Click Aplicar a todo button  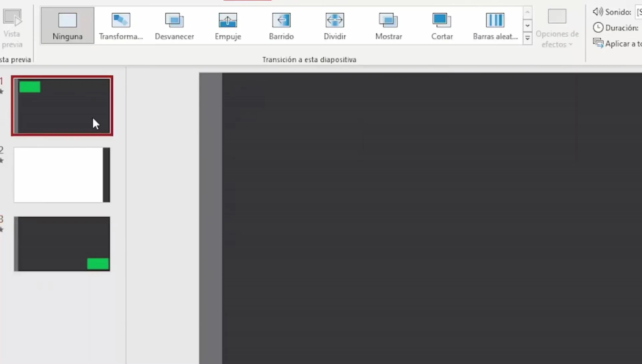617,43
